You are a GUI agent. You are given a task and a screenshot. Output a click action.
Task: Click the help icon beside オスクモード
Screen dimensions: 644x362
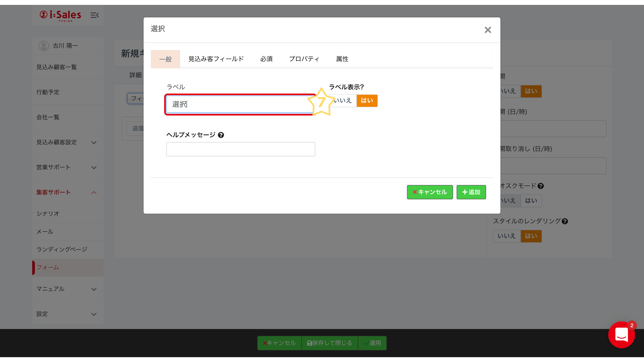pyautogui.click(x=541, y=186)
